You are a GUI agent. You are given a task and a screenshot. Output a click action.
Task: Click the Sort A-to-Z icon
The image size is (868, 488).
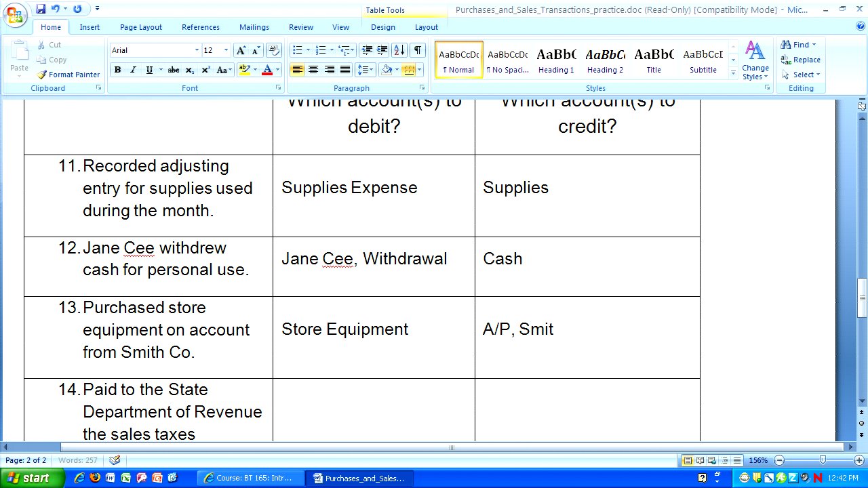pos(399,50)
